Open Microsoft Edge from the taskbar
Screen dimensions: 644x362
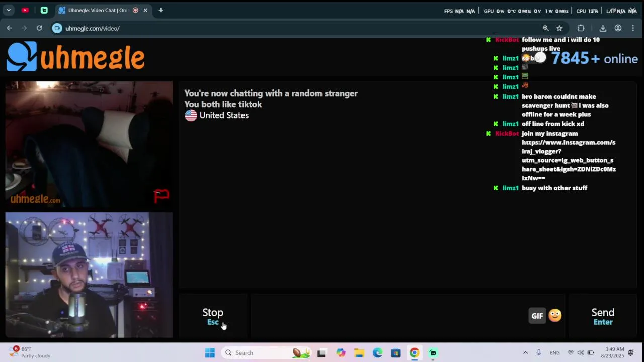pyautogui.click(x=377, y=353)
